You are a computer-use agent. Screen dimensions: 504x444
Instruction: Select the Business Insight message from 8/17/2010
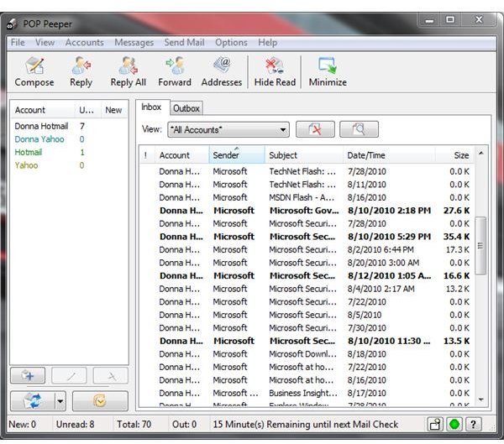tap(307, 393)
